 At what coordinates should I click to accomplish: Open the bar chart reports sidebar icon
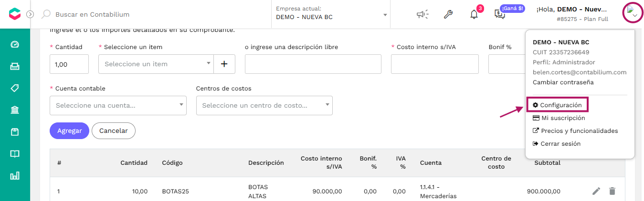pos(15,176)
